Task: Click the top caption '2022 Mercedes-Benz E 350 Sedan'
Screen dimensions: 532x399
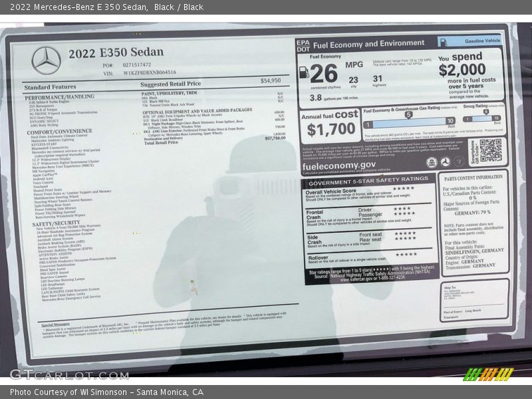Action: (78, 7)
